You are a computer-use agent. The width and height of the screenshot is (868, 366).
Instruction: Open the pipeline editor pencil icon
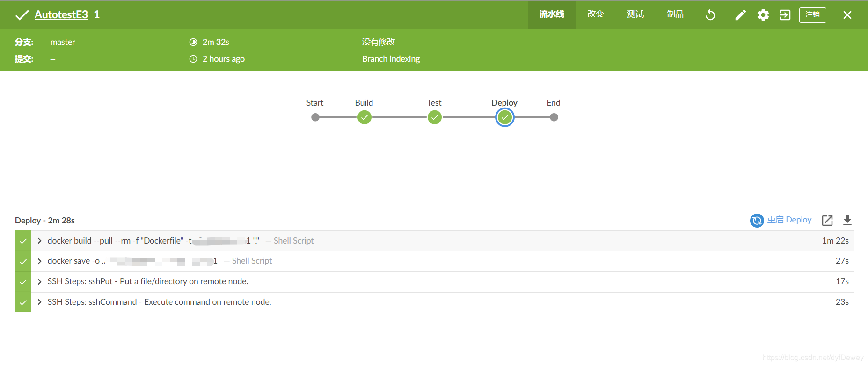point(740,15)
